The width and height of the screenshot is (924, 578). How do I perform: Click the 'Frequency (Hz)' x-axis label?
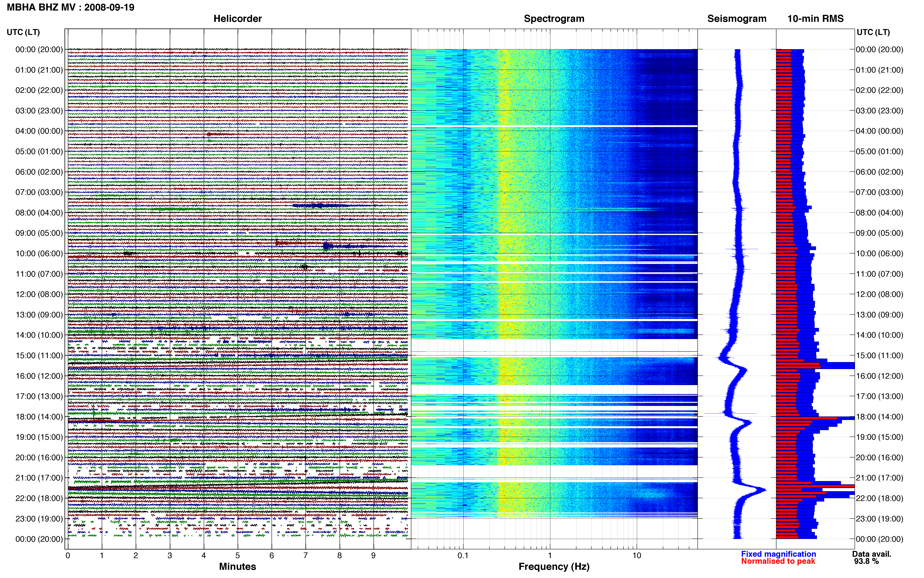[554, 567]
